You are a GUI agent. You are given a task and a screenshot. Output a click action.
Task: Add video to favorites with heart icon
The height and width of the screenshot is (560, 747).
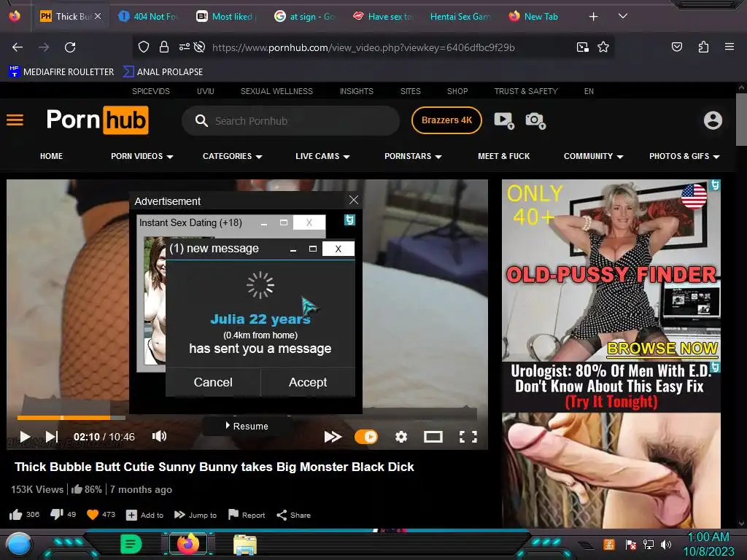tap(93, 515)
